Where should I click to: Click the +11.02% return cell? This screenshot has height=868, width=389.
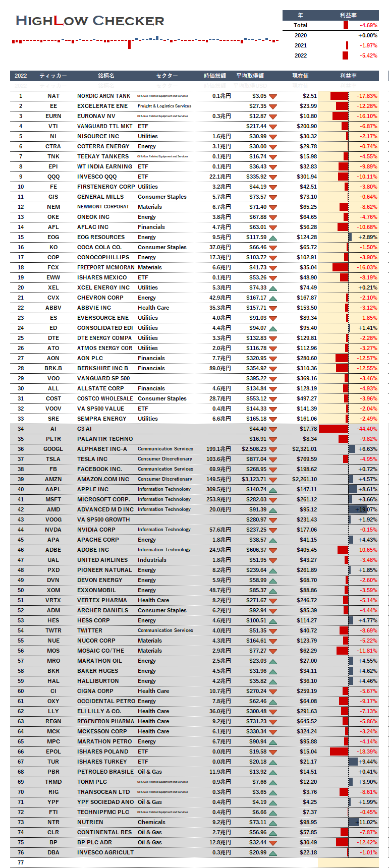coord(366,822)
